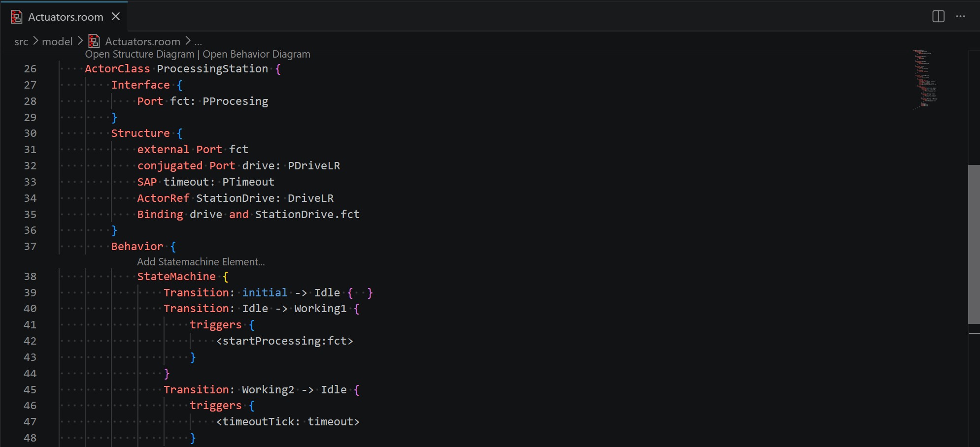Click the closing brace on line 44
The width and height of the screenshot is (980, 447).
tap(167, 374)
